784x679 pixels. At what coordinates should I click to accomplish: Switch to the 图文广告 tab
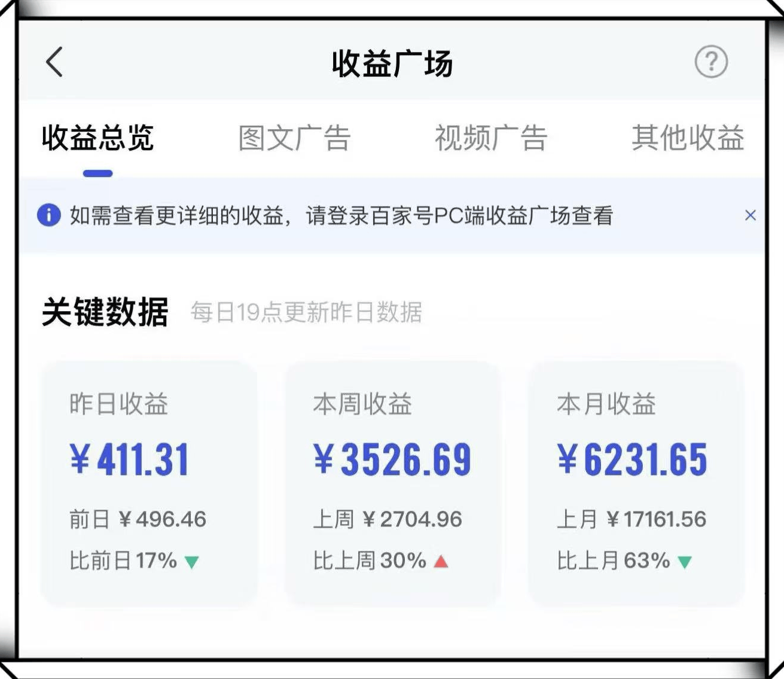click(294, 138)
